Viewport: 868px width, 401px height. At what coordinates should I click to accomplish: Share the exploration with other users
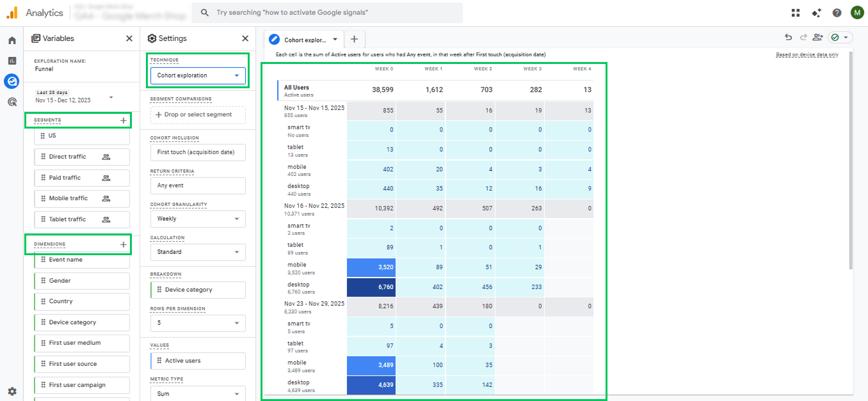coord(817,38)
